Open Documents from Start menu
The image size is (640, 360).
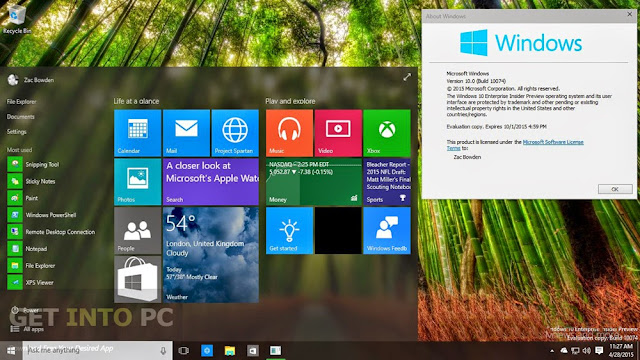coord(20,117)
